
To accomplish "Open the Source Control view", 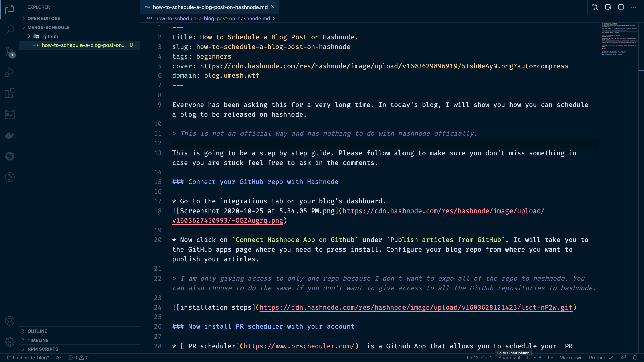I will pos(10,51).
